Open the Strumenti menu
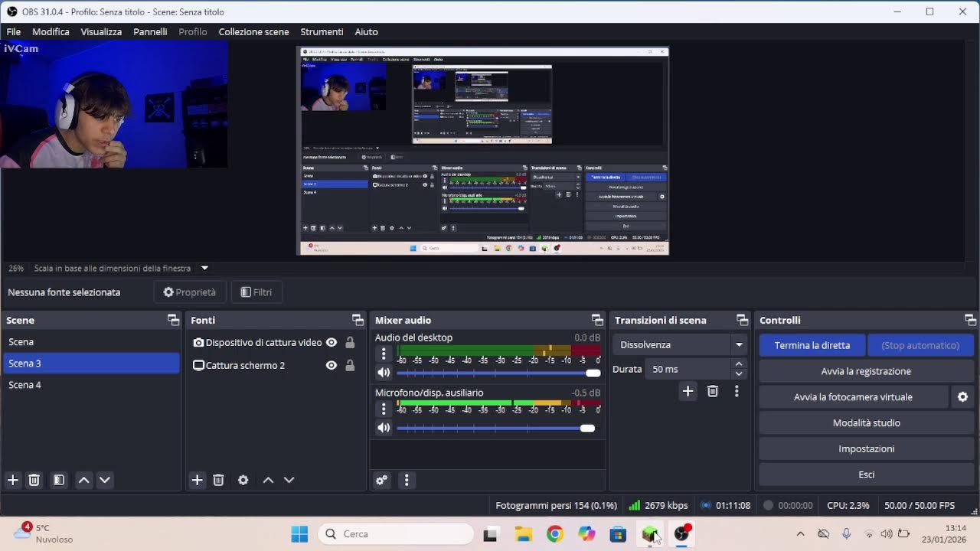 pyautogui.click(x=322, y=32)
